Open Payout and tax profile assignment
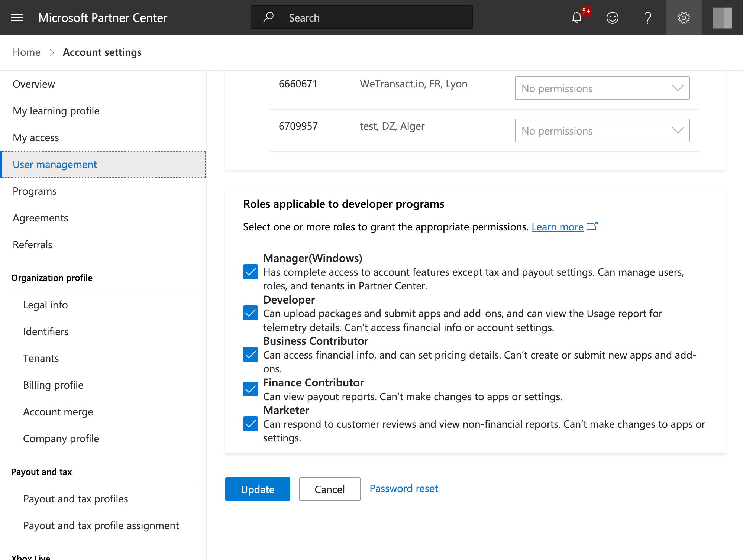 [x=101, y=525]
